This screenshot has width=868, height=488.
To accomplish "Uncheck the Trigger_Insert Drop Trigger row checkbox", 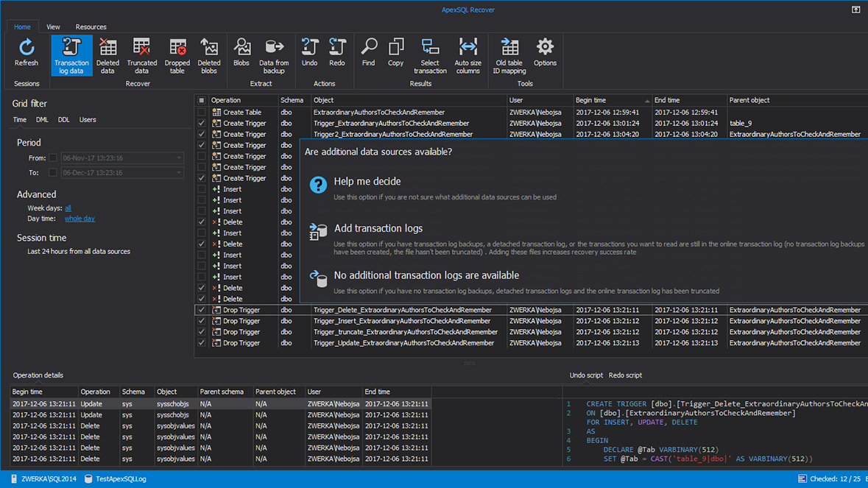I will click(202, 321).
